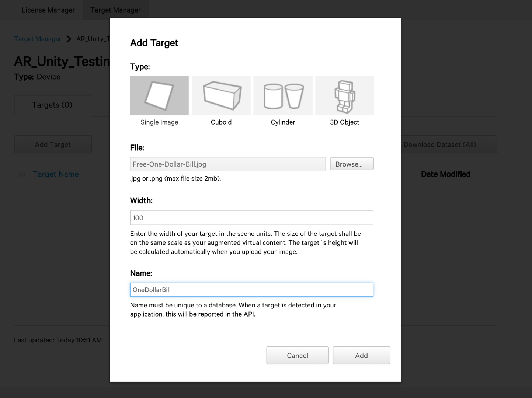The width and height of the screenshot is (532, 398).
Task: Toggle the select-all targets checkbox
Action: pyautogui.click(x=22, y=174)
